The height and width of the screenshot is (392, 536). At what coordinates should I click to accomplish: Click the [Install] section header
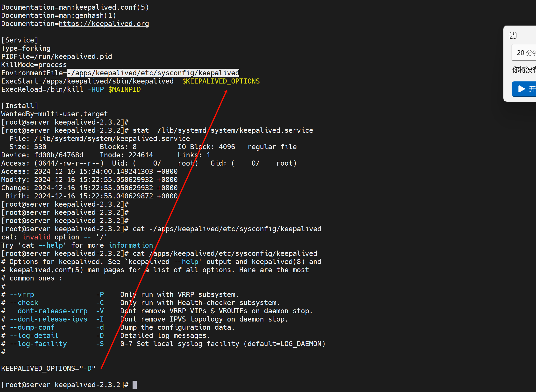(x=20, y=106)
